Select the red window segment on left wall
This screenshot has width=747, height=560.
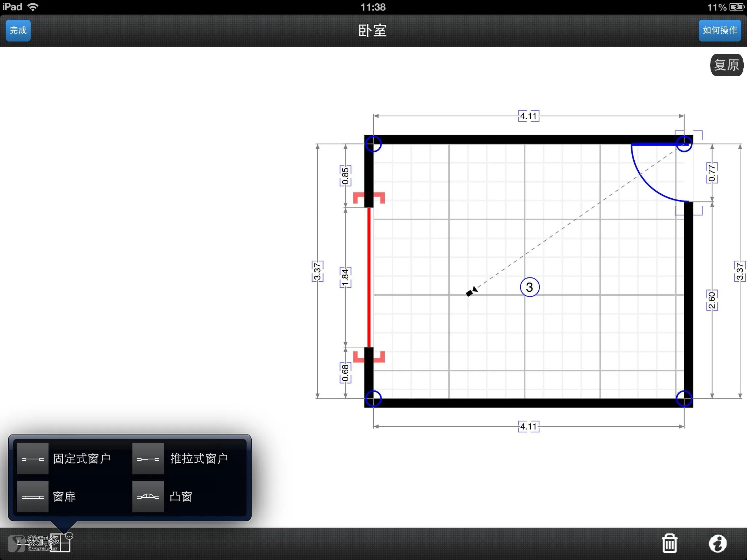[369, 277]
